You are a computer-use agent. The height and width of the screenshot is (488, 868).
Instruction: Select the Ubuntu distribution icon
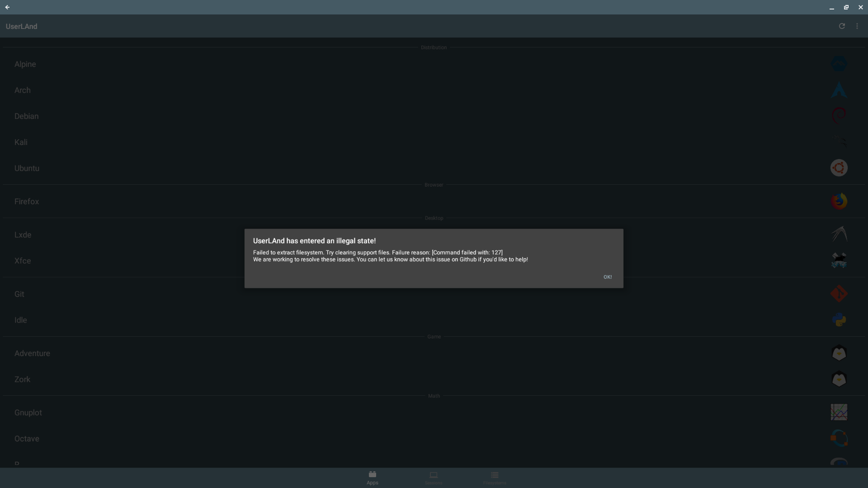tap(839, 167)
